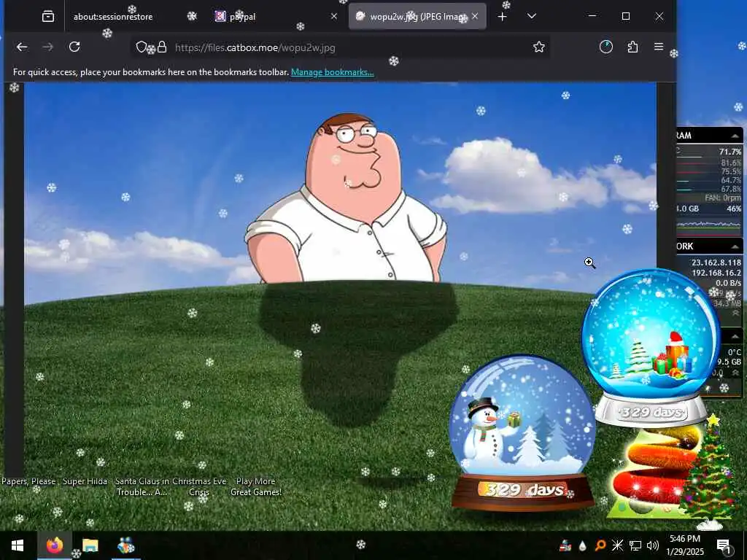Click the gifts snow globe widget
The width and height of the screenshot is (747, 560).
tap(651, 348)
